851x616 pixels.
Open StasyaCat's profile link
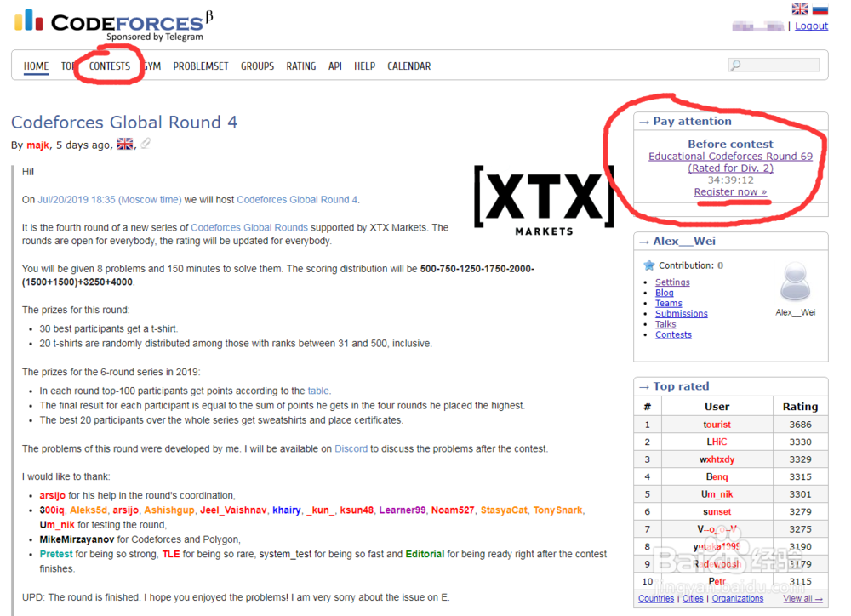tap(504, 510)
